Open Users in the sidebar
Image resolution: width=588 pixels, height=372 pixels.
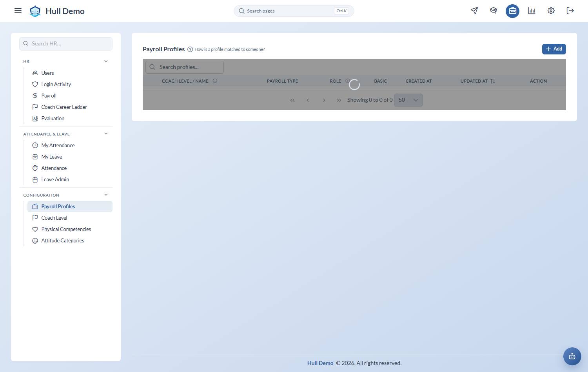[x=70, y=73]
